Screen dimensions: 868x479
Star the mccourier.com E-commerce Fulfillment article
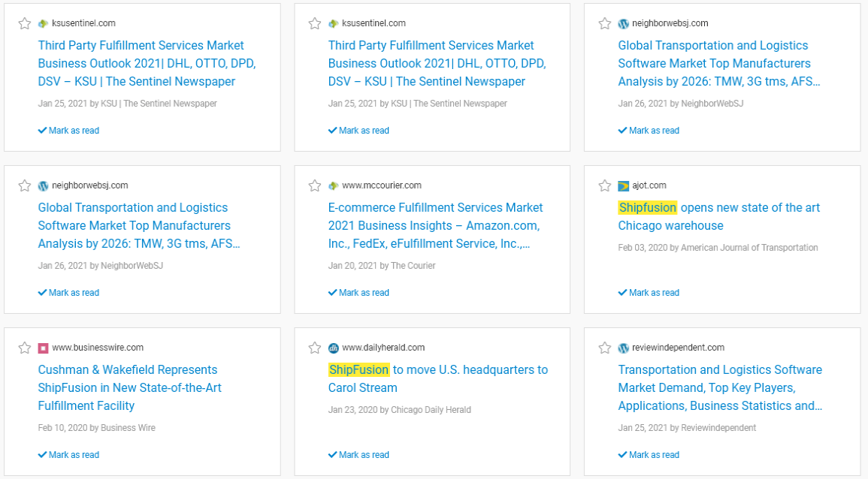point(315,185)
